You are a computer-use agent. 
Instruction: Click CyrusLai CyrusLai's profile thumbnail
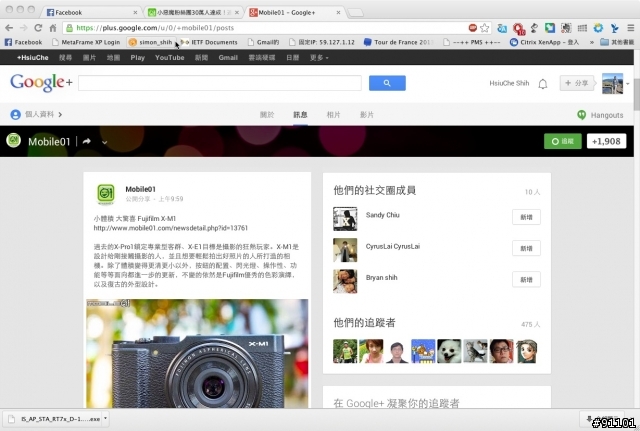pyautogui.click(x=345, y=250)
